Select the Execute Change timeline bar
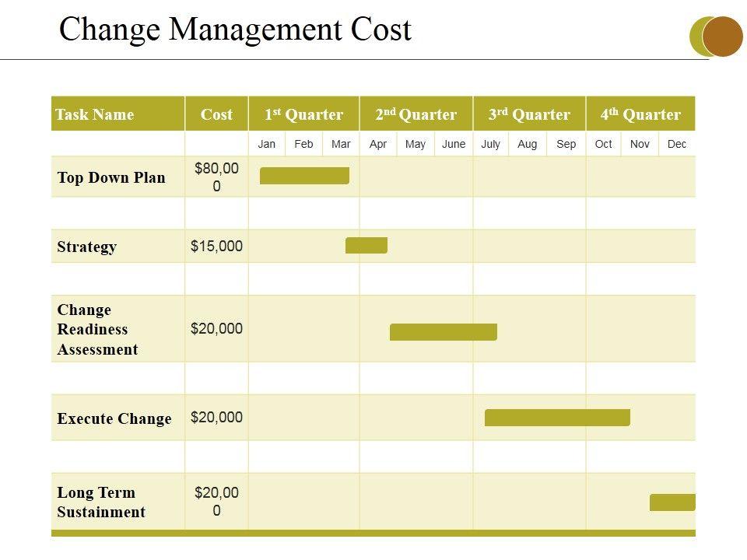The image size is (747, 560). (x=557, y=418)
